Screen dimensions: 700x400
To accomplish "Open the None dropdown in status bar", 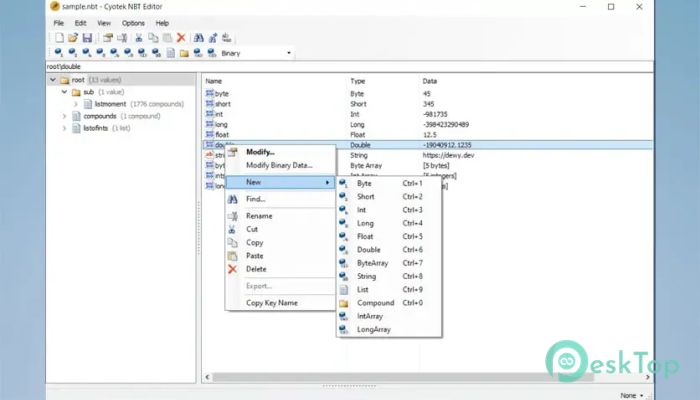I will (632, 396).
